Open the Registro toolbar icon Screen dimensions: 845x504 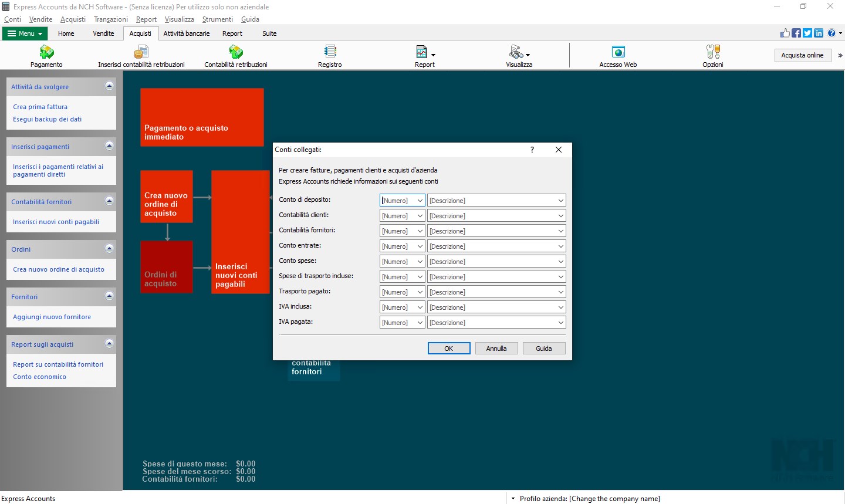click(330, 56)
